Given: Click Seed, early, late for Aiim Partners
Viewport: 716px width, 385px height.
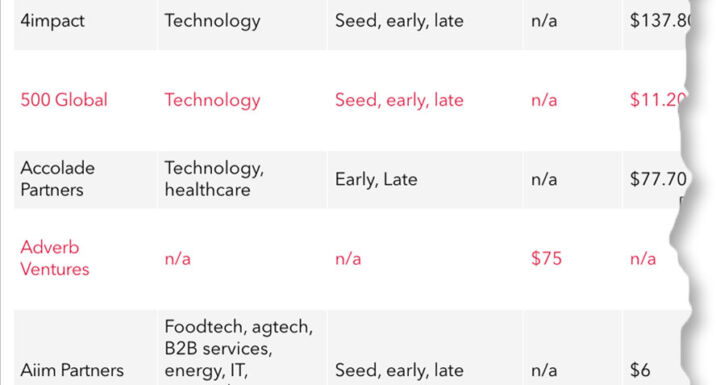Looking at the screenshot, I should pyautogui.click(x=399, y=370).
